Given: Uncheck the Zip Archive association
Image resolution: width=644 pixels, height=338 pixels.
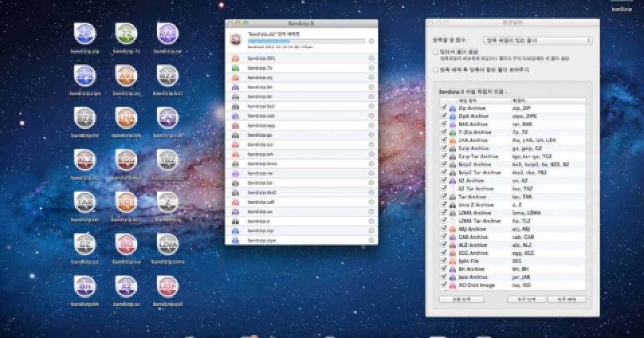Looking at the screenshot, I should click(444, 108).
